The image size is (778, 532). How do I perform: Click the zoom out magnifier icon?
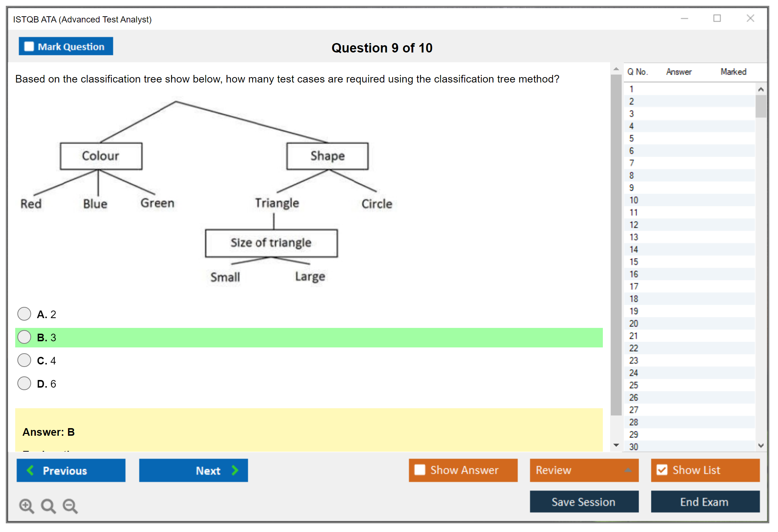pos(70,506)
